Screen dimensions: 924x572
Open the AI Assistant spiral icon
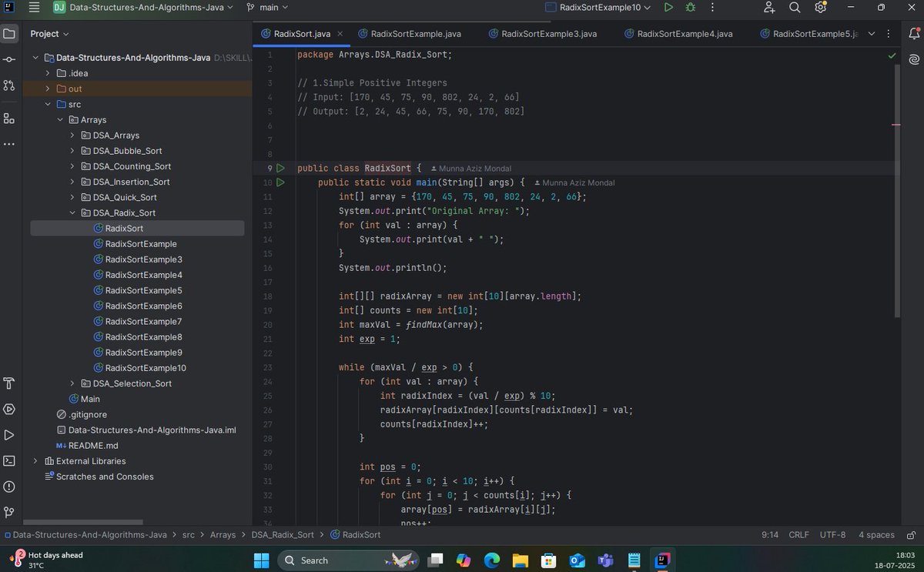(913, 59)
